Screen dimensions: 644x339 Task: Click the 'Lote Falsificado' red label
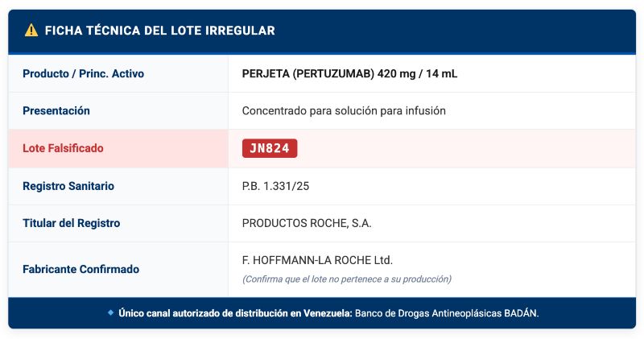pyautogui.click(x=63, y=148)
